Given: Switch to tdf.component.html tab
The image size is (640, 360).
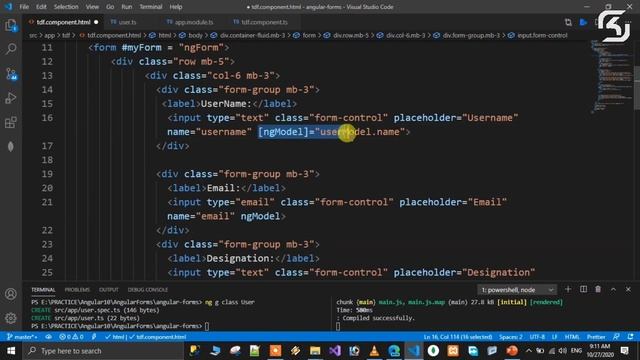Looking at the screenshot, I should click(63, 22).
